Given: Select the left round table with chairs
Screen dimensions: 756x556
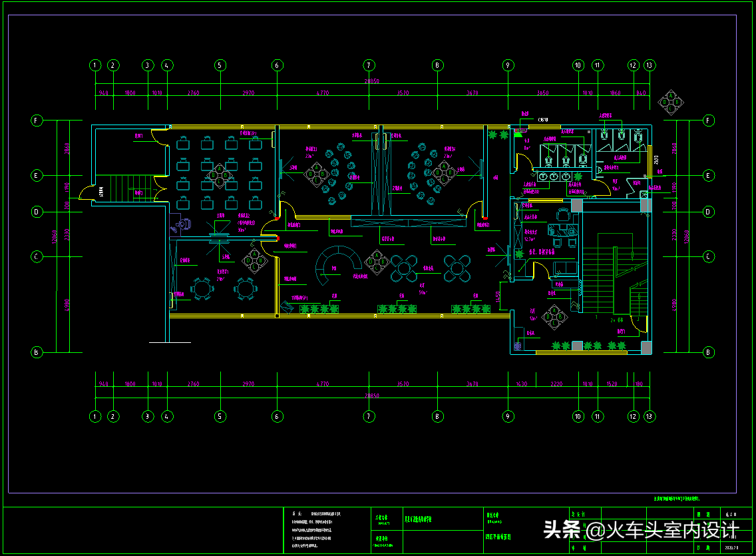Looking at the screenshot, I should [x=201, y=288].
